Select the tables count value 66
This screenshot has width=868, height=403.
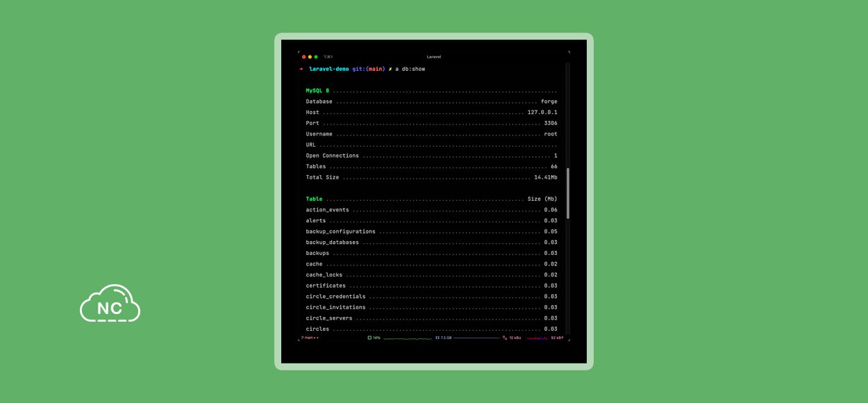coord(554,167)
